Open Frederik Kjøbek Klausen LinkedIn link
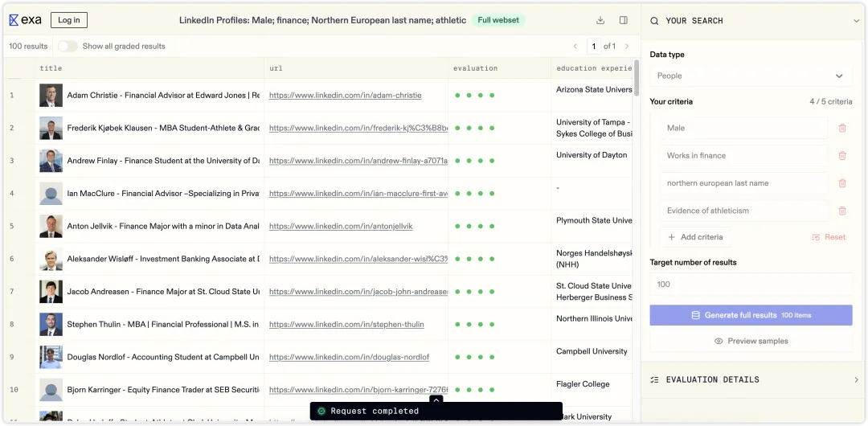Image resolution: width=868 pixels, height=426 pixels. point(358,128)
